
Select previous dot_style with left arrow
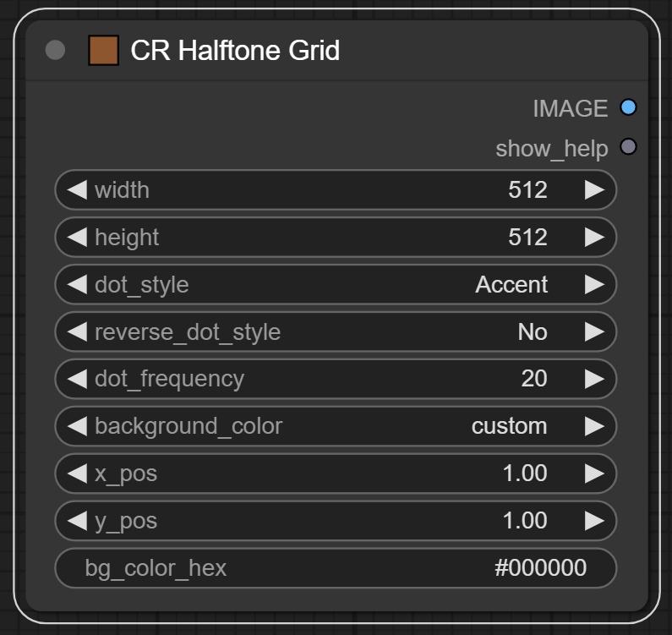(x=77, y=285)
